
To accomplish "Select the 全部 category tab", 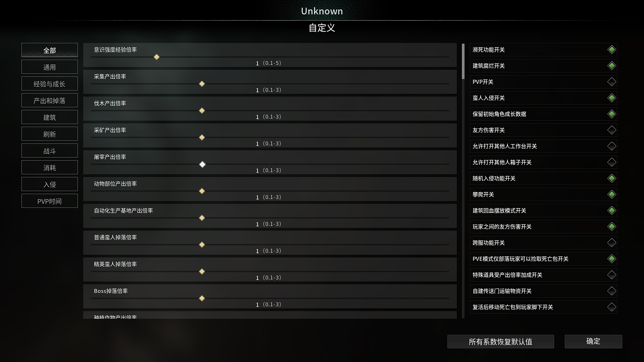I will [x=50, y=50].
